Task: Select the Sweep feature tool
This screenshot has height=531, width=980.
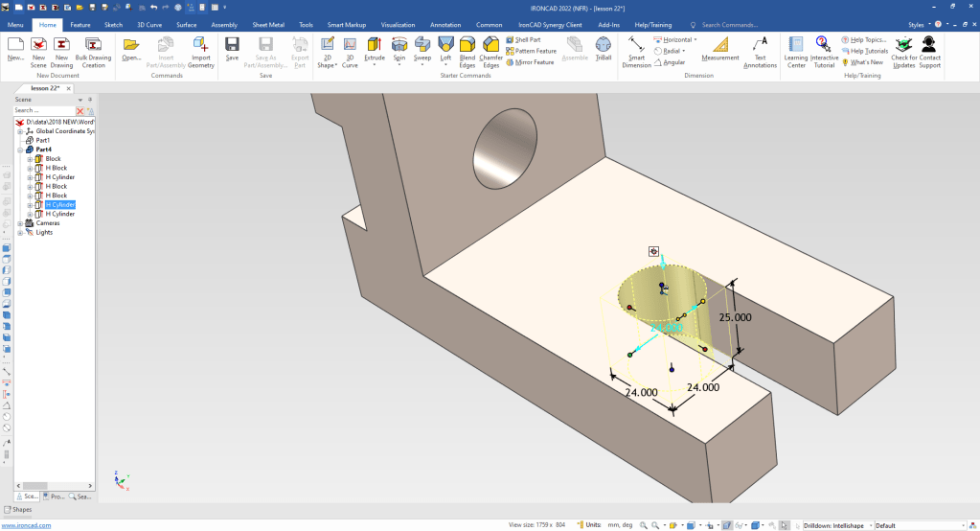Action: [422, 44]
